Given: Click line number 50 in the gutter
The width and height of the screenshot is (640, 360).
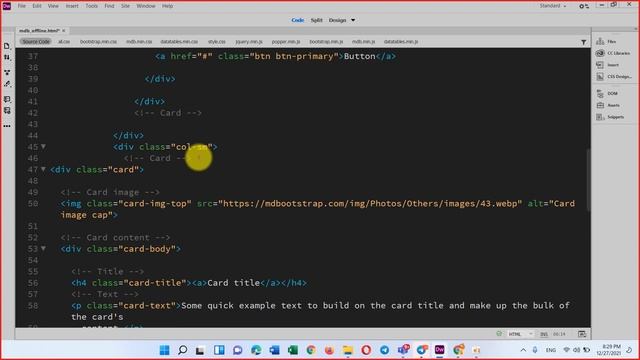Looking at the screenshot, I should click(33, 203).
